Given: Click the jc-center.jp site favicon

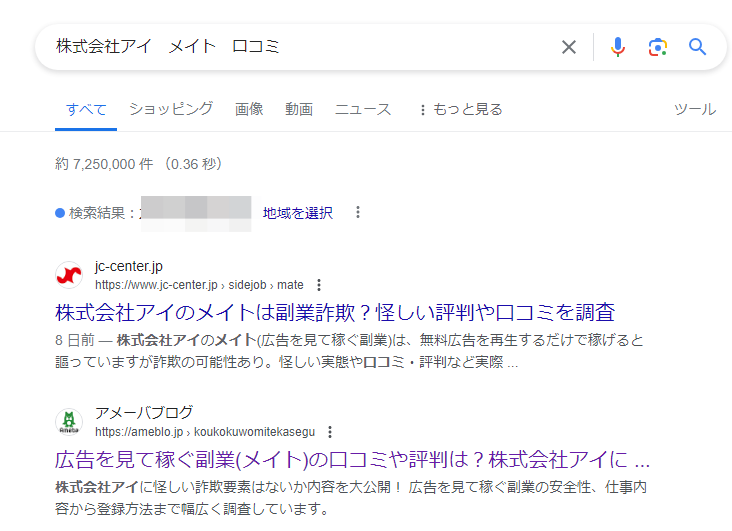Looking at the screenshot, I should coord(69,275).
